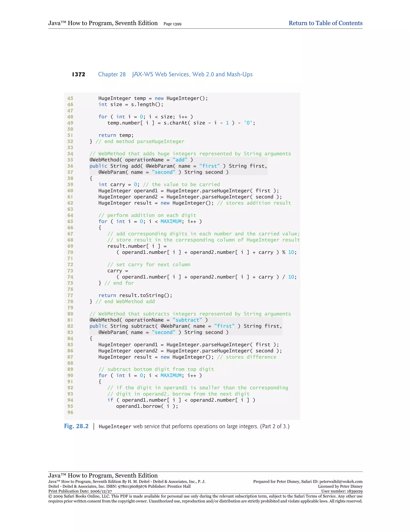Click the Chapter 28 heading text
This screenshot has height=532, width=411.
point(112,74)
